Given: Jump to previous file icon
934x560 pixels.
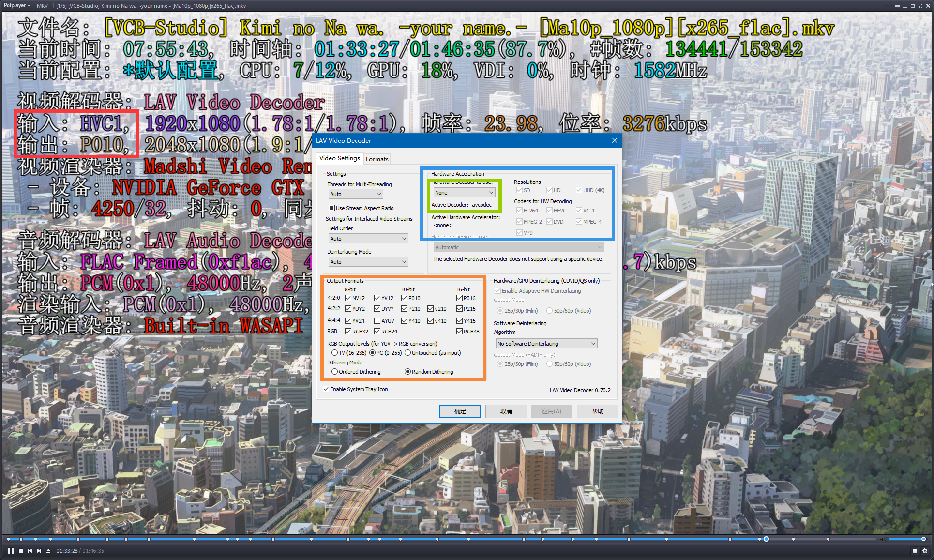Looking at the screenshot, I should tap(30, 551).
